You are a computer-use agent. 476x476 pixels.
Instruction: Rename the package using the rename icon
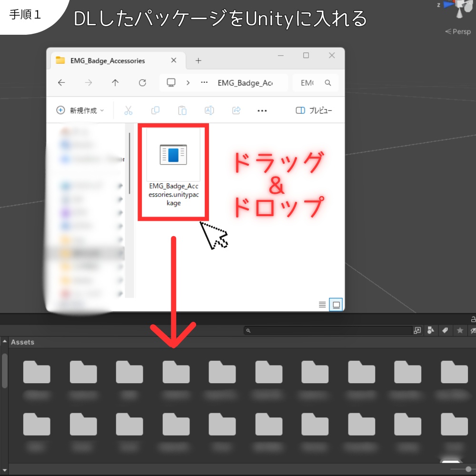(209, 110)
